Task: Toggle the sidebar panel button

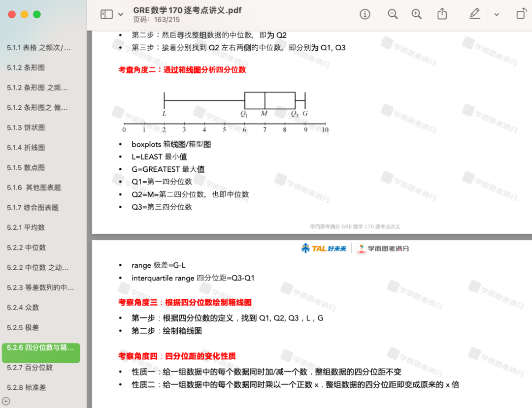Action: point(106,14)
